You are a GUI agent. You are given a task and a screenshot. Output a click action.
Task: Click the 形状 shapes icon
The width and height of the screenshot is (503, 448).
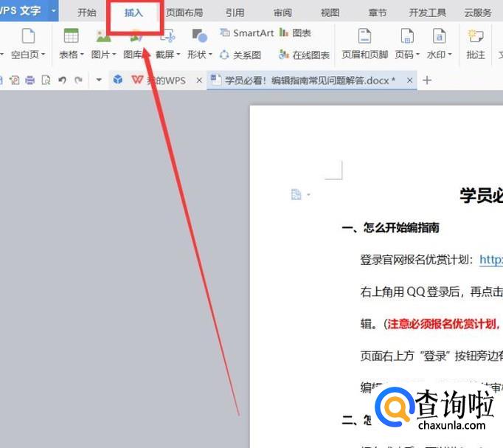coord(200,35)
